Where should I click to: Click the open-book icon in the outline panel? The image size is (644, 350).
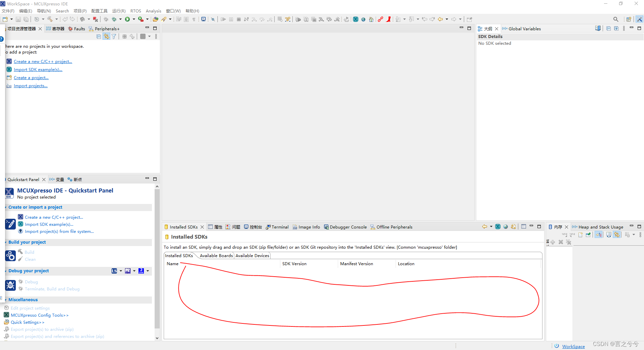pyautogui.click(x=598, y=29)
